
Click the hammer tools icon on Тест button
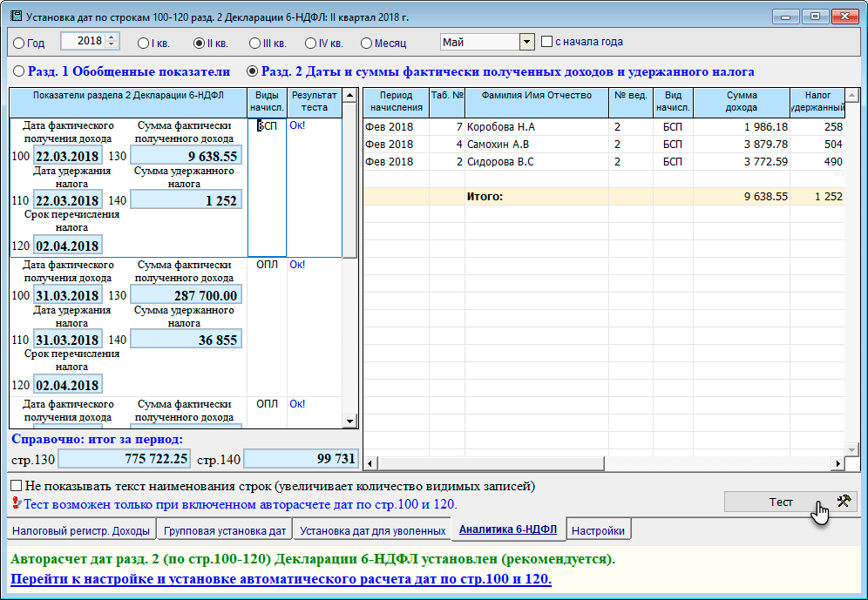coord(844,501)
